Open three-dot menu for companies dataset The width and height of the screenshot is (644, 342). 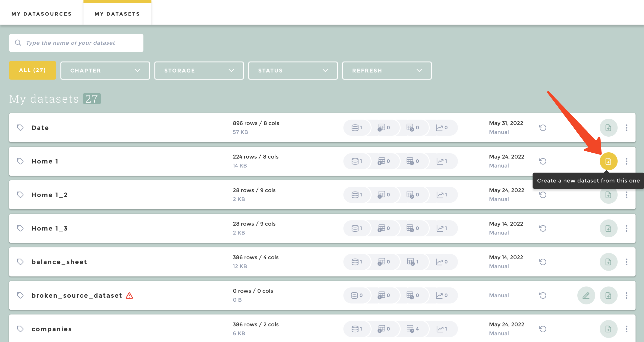pos(626,329)
